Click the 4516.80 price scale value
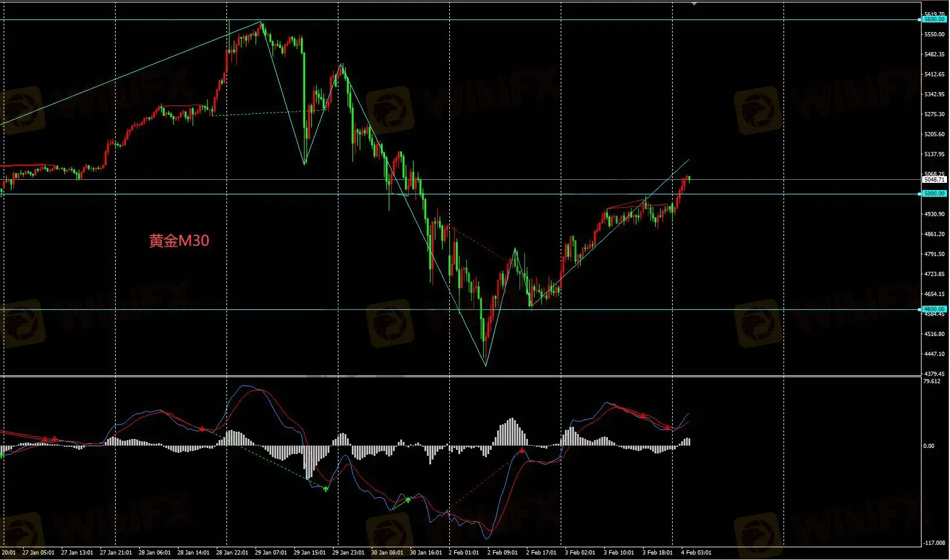Screen dimensions: 950x560 (x=934, y=334)
